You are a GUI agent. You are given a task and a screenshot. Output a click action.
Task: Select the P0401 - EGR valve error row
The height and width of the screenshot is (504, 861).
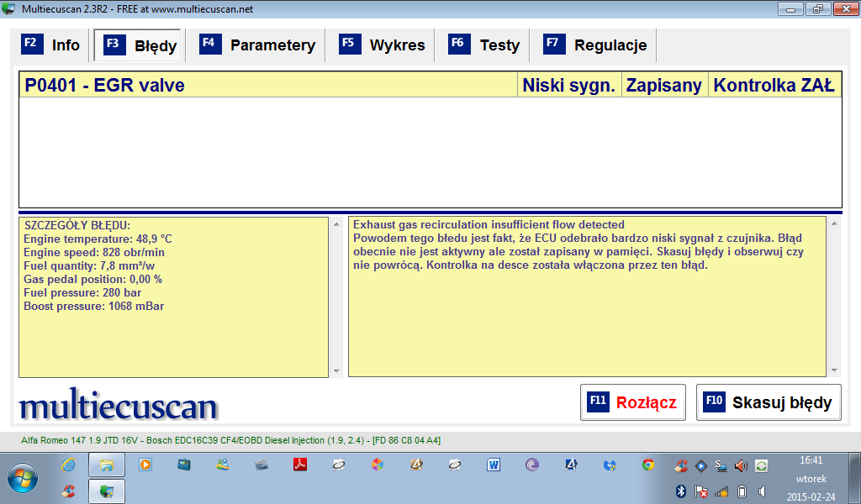click(430, 85)
